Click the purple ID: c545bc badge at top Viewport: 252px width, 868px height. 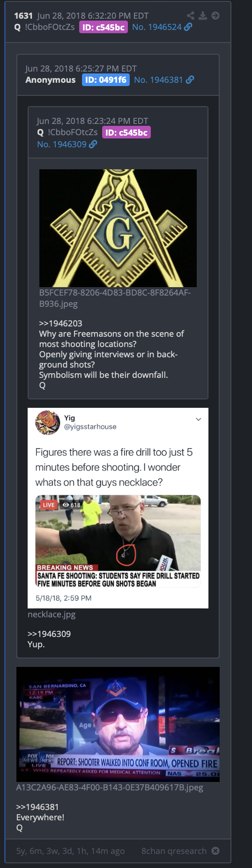coord(104,27)
